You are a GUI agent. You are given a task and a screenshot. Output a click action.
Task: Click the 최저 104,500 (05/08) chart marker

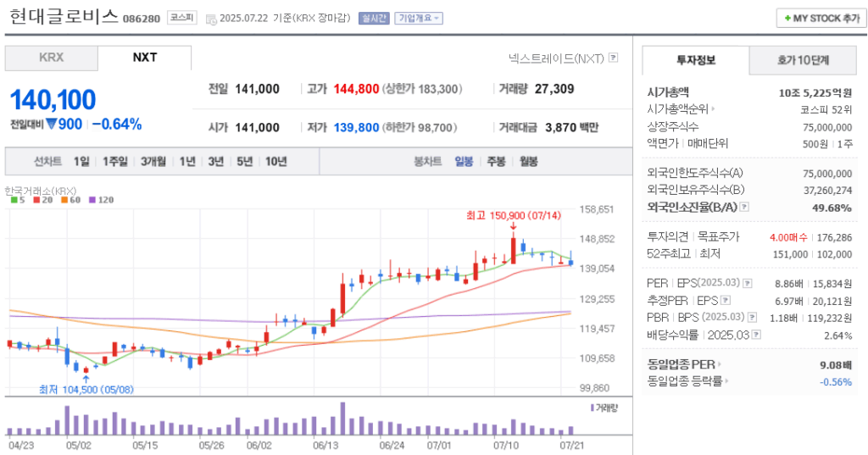86,390
